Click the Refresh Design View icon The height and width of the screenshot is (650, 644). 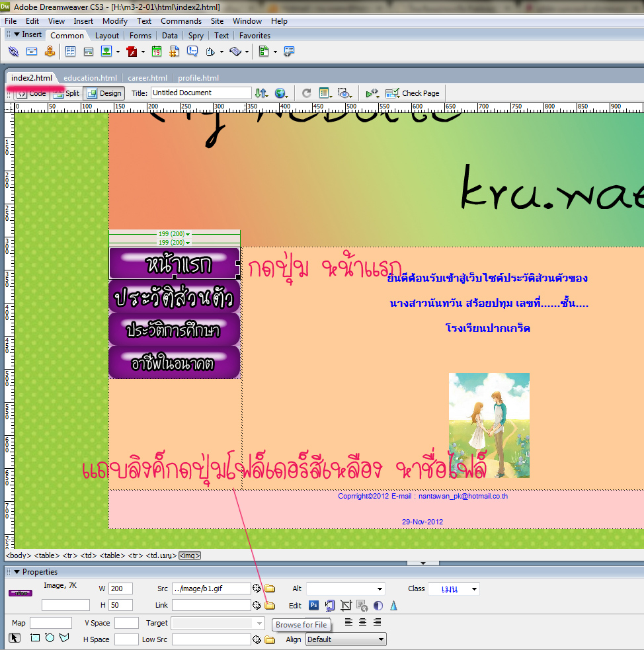click(x=306, y=93)
